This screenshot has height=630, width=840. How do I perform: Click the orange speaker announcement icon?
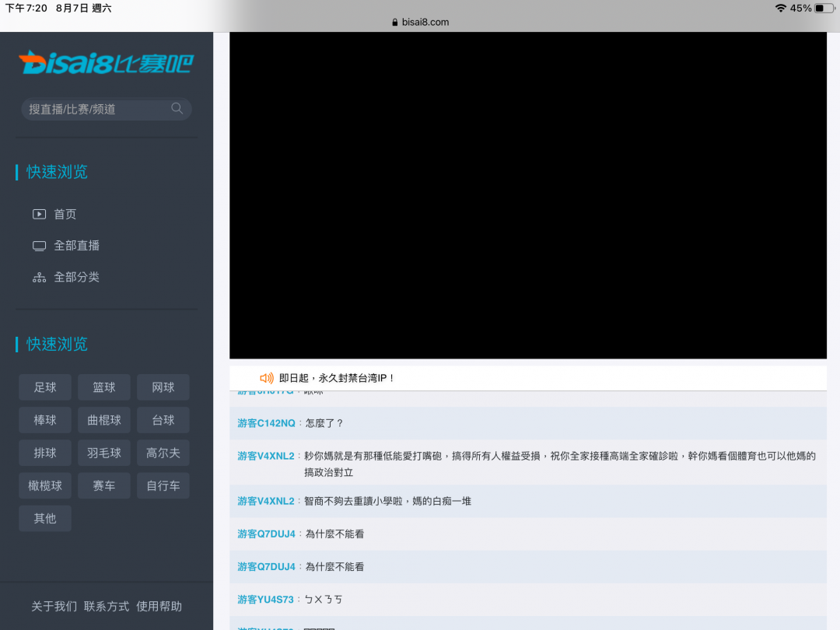pos(267,378)
